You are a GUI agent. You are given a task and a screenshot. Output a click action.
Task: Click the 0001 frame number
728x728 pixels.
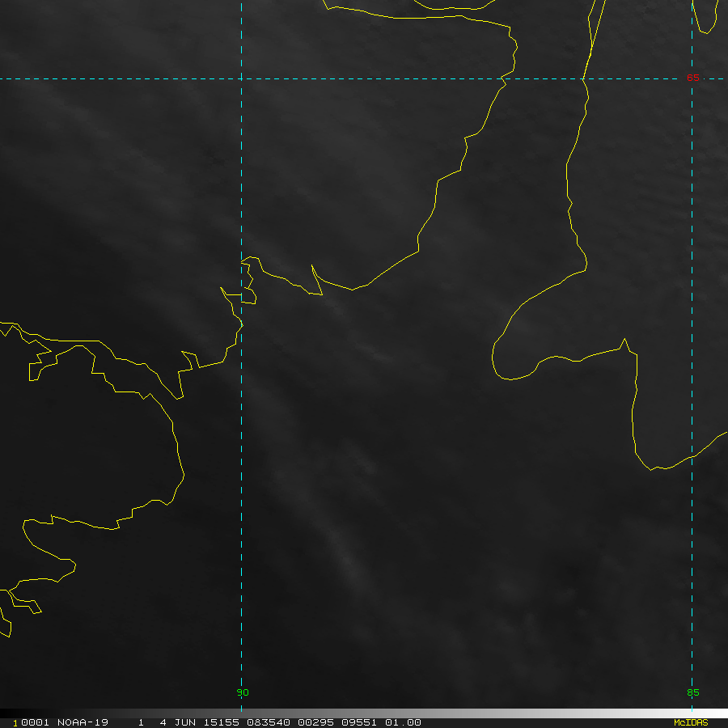point(31,722)
